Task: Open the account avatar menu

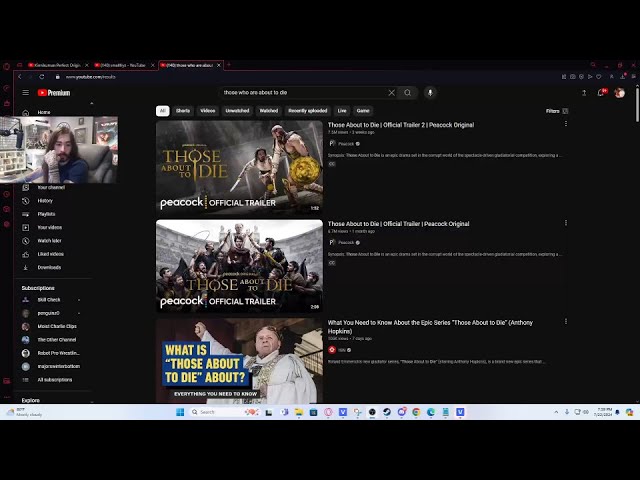Action: [620, 93]
